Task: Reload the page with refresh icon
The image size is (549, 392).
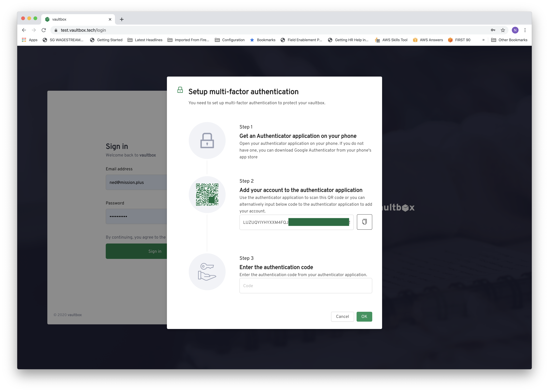Action: click(x=44, y=30)
